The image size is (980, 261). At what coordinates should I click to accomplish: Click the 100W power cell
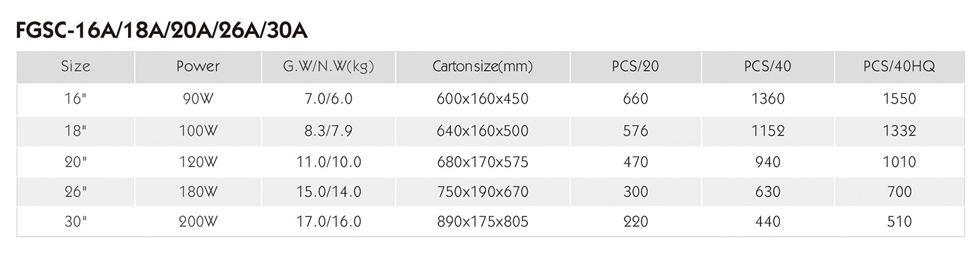coord(198,131)
